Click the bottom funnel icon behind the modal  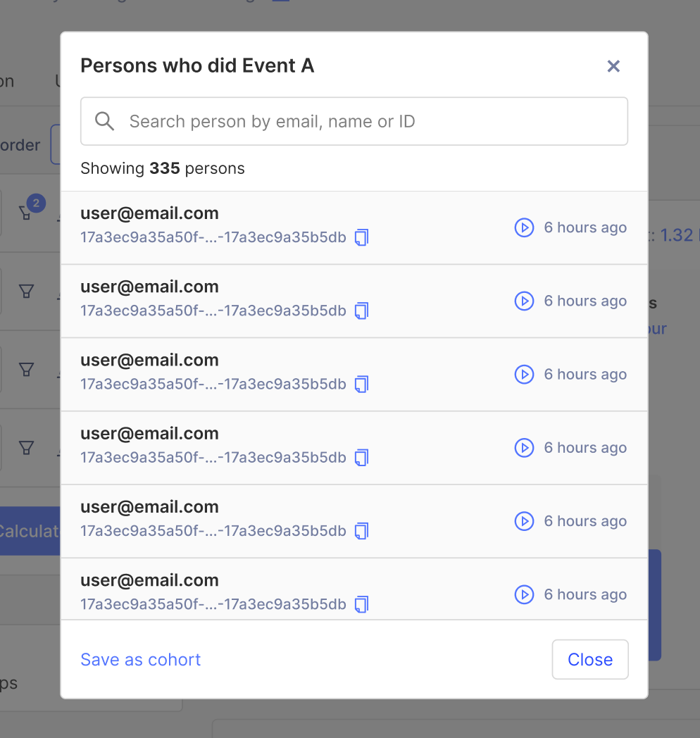click(26, 447)
